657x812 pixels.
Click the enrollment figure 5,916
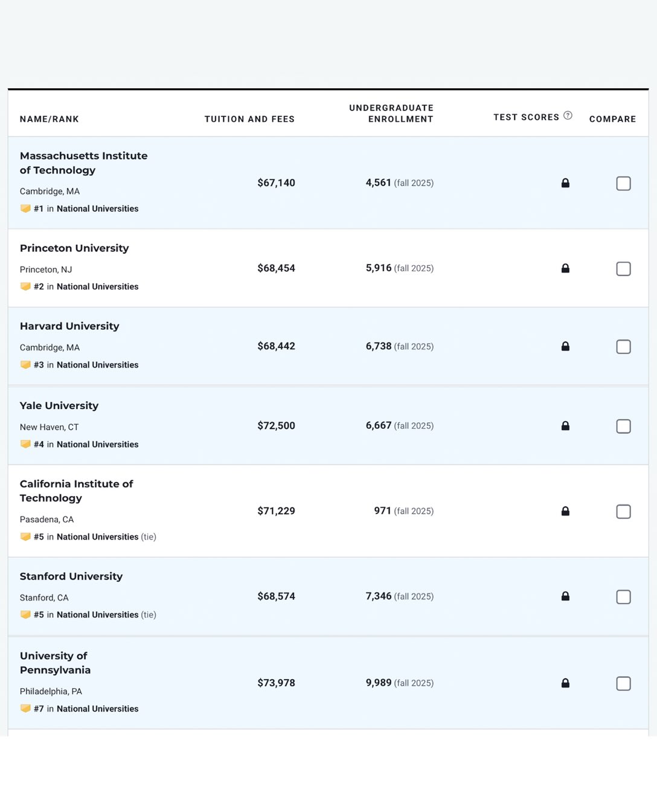(x=379, y=268)
